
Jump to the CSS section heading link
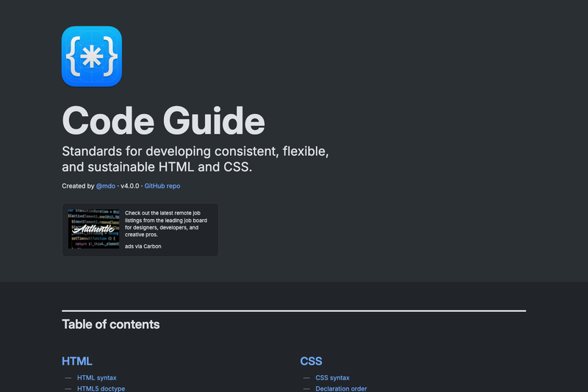311,361
